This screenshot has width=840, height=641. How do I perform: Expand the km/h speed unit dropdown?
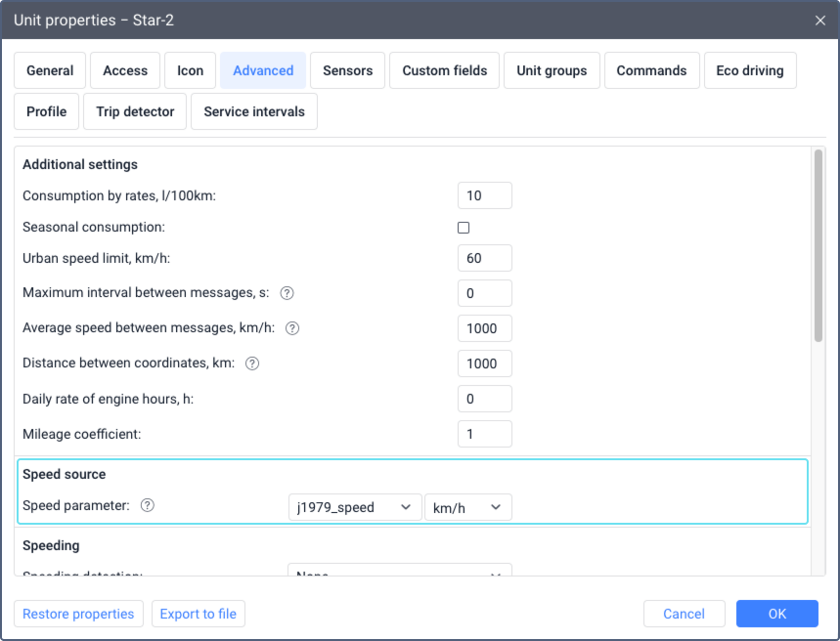point(467,507)
